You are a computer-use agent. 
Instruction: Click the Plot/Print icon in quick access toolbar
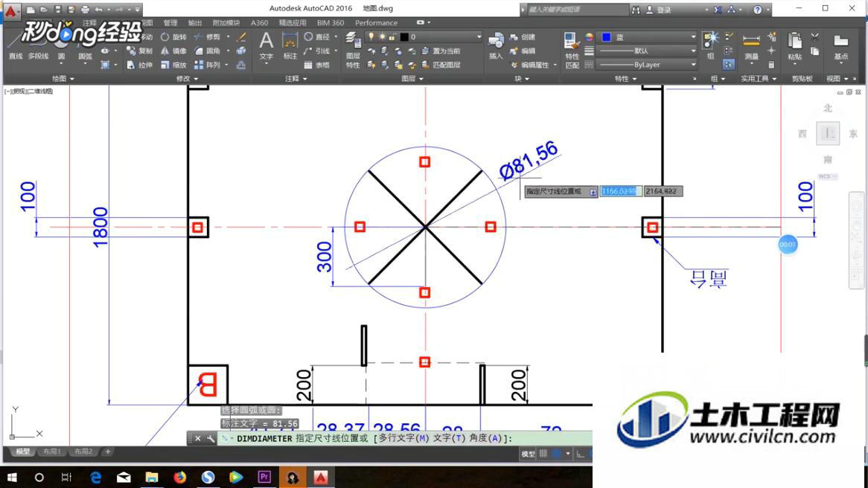85,10
